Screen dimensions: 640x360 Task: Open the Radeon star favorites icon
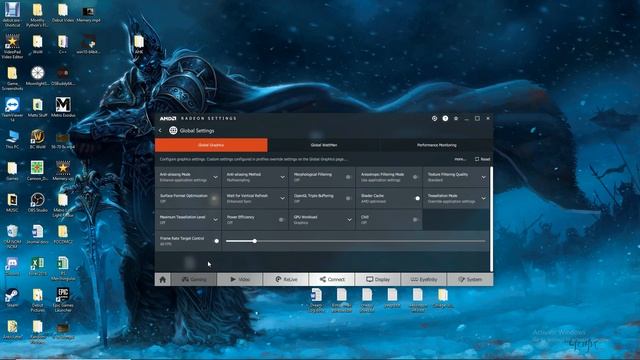[456, 118]
